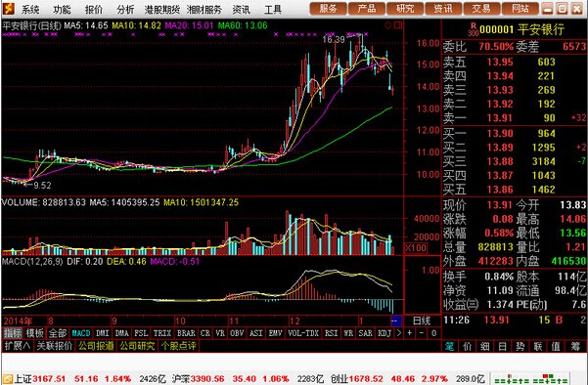Select the 联 tab in quote panel
This screenshot has width=588, height=385.
[x=538, y=347]
